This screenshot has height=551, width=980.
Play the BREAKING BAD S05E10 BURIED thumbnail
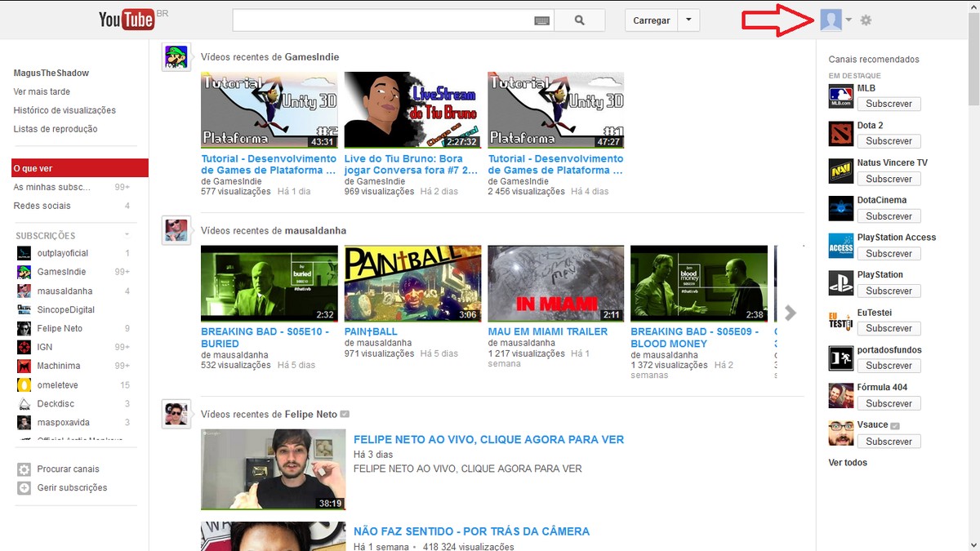tap(269, 282)
